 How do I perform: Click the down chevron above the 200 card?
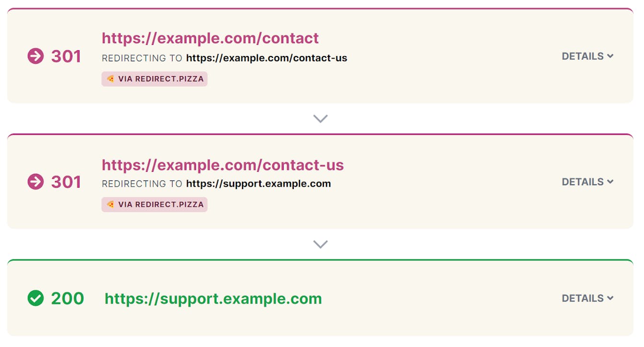pos(320,244)
